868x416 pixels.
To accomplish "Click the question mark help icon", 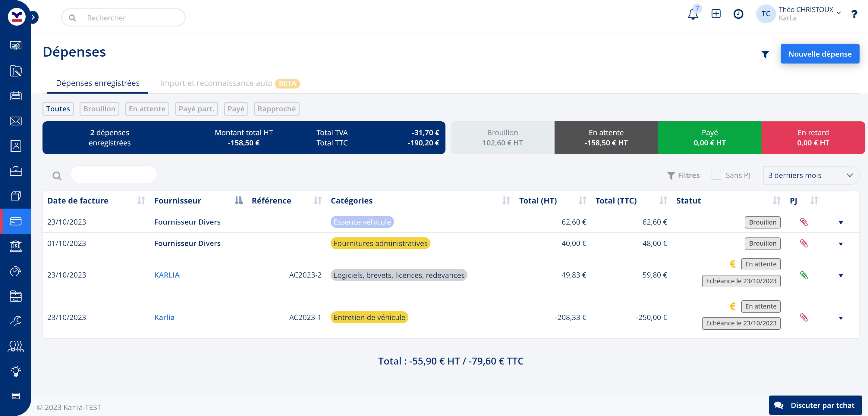I will (854, 14).
